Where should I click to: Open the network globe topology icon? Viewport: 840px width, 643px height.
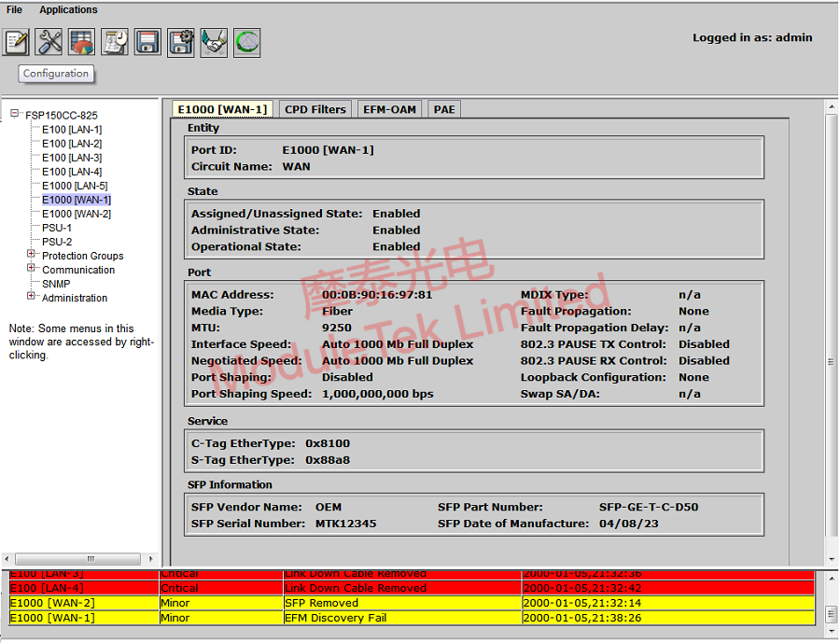coord(245,41)
